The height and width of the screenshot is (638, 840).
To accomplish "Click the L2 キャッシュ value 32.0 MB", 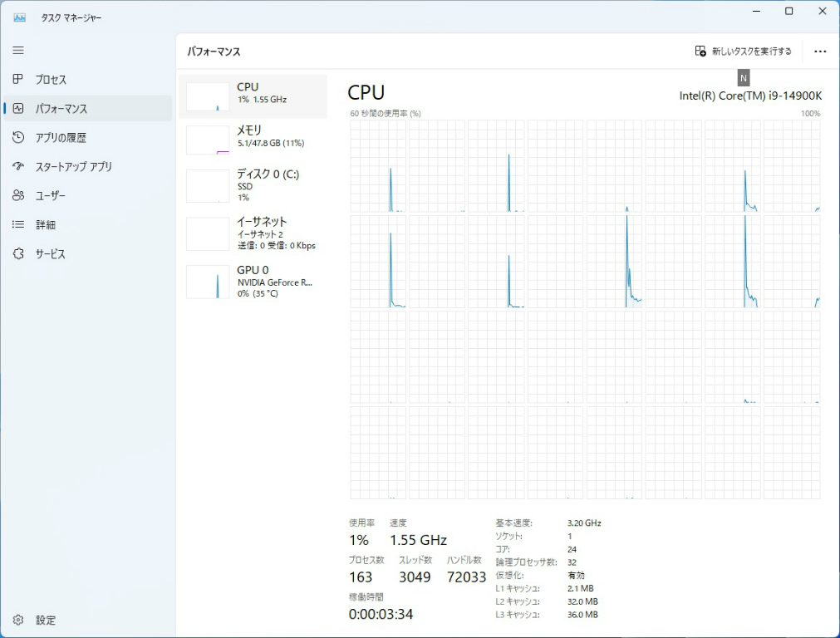I will 583,601.
